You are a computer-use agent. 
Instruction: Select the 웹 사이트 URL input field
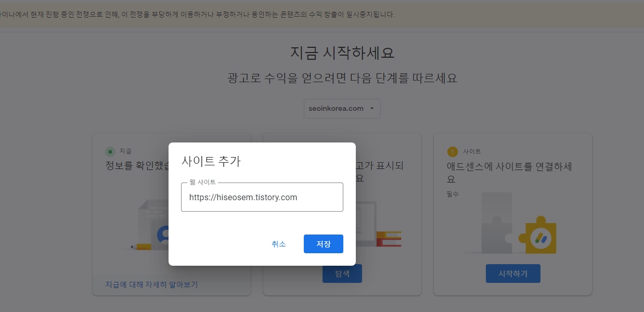262,197
